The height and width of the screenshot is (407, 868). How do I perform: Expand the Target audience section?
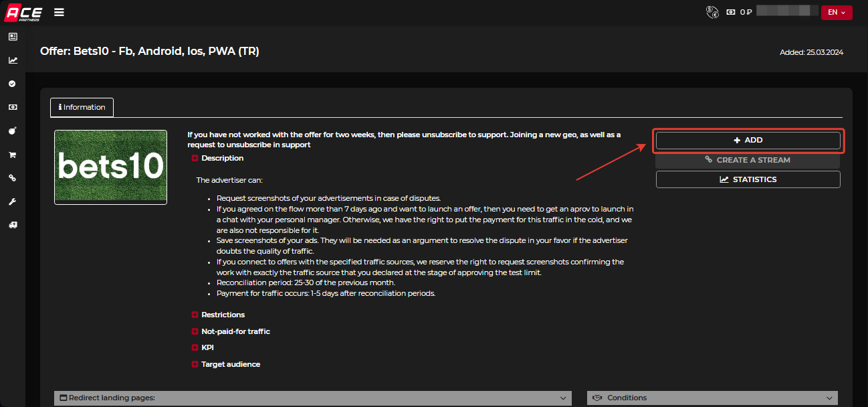click(x=226, y=364)
